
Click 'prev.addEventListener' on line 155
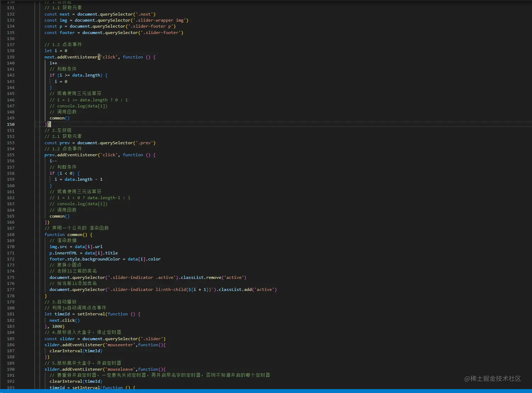(x=71, y=155)
